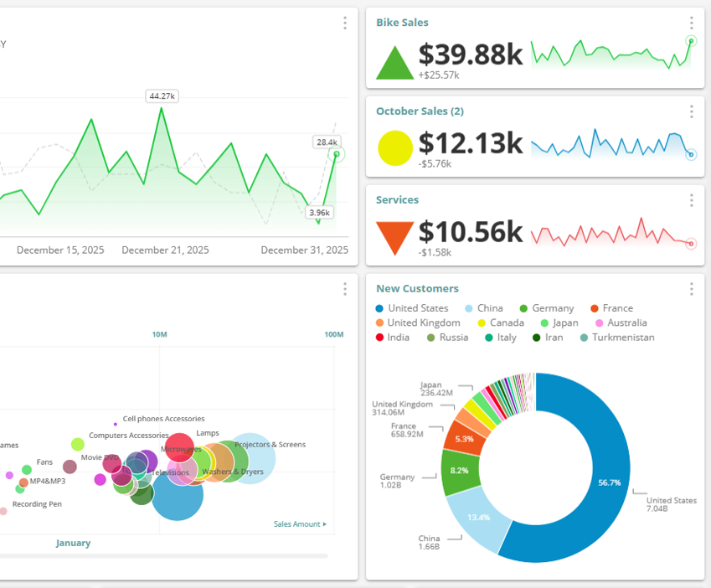This screenshot has height=588, width=711.
Task: Select the 13.4% China donut slice
Action: (x=478, y=518)
